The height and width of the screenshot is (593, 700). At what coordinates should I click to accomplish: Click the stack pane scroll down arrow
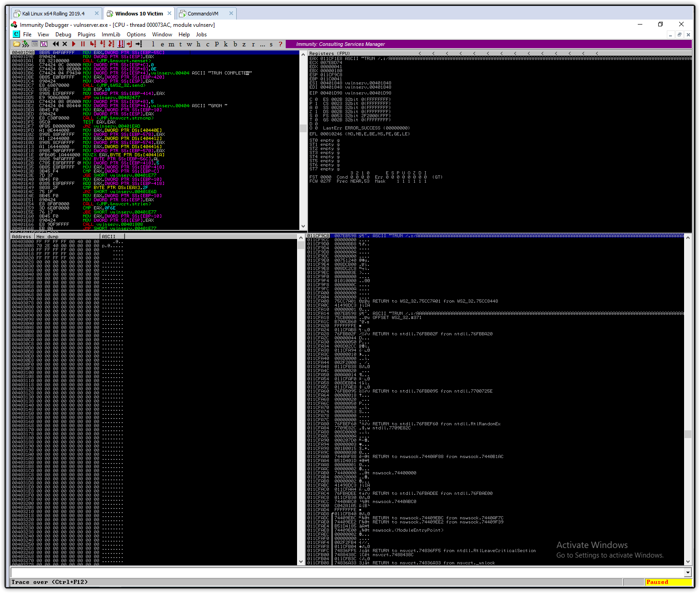[x=688, y=562]
